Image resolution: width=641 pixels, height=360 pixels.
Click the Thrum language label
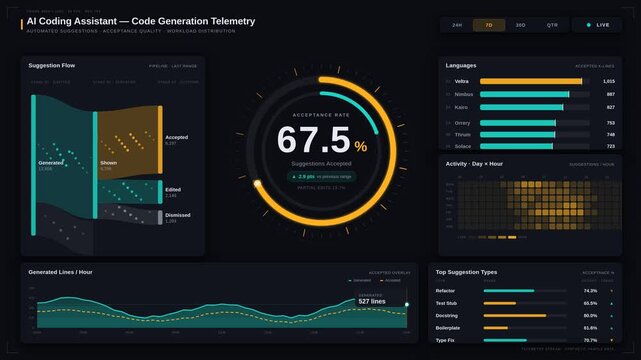(462, 134)
